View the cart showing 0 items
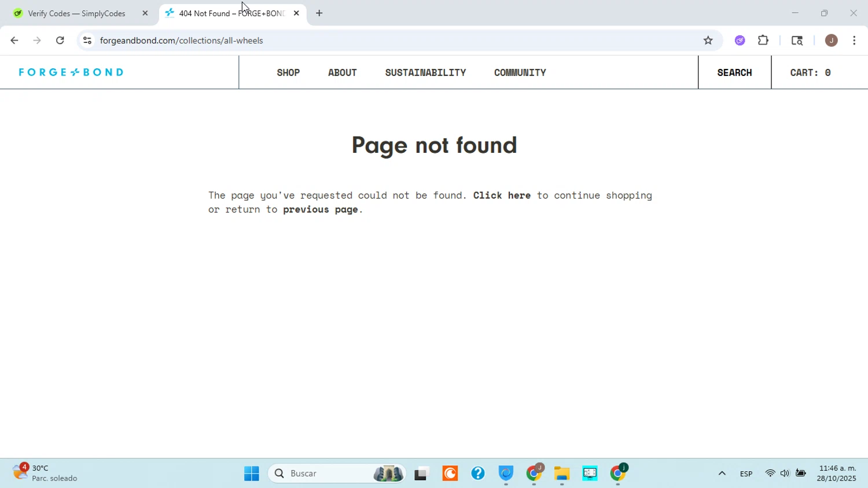This screenshot has width=868, height=488. (811, 72)
